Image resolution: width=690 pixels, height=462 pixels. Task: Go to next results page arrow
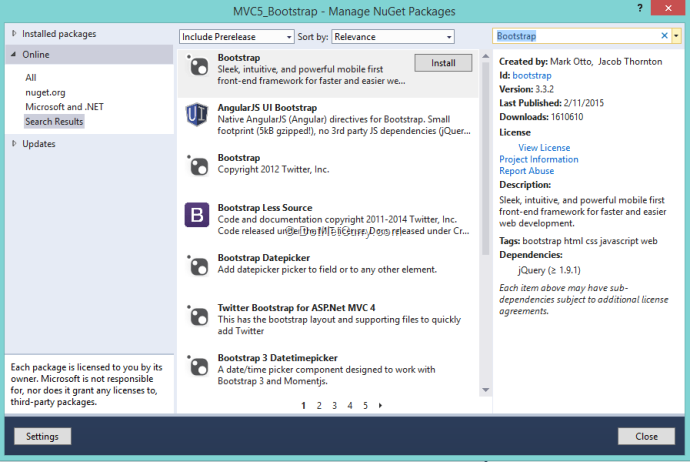(x=381, y=405)
